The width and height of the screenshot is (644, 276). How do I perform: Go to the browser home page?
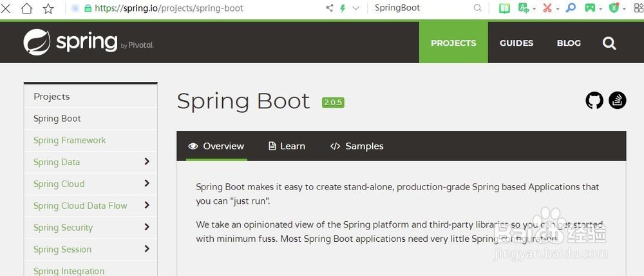pos(26,8)
